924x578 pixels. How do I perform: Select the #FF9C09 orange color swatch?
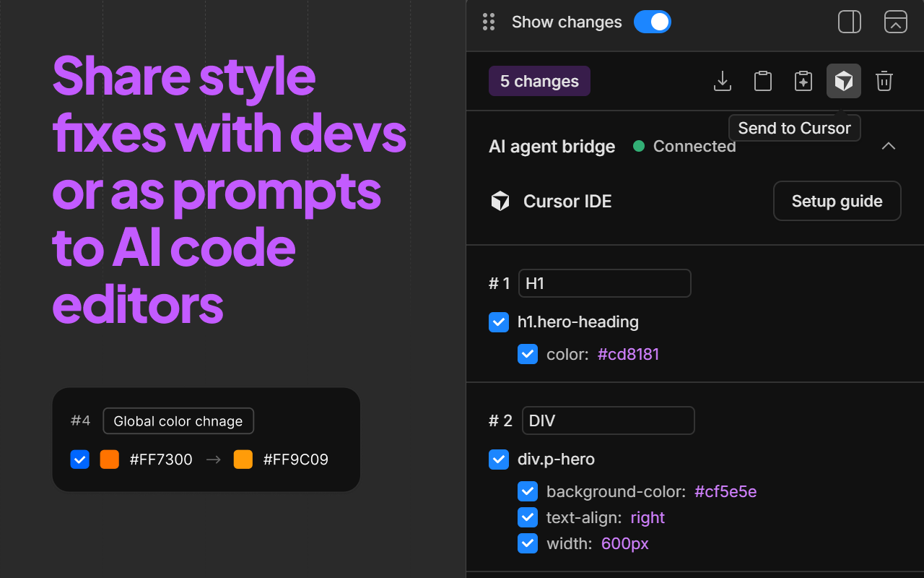point(243,459)
